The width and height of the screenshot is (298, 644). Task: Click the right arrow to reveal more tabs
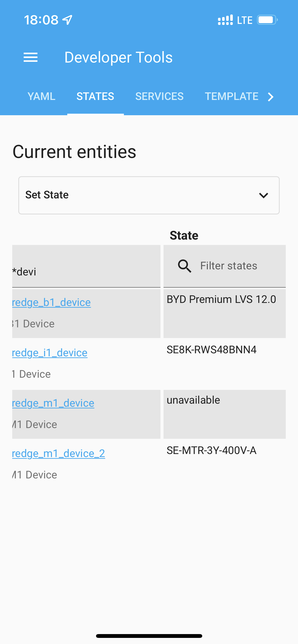(x=270, y=97)
